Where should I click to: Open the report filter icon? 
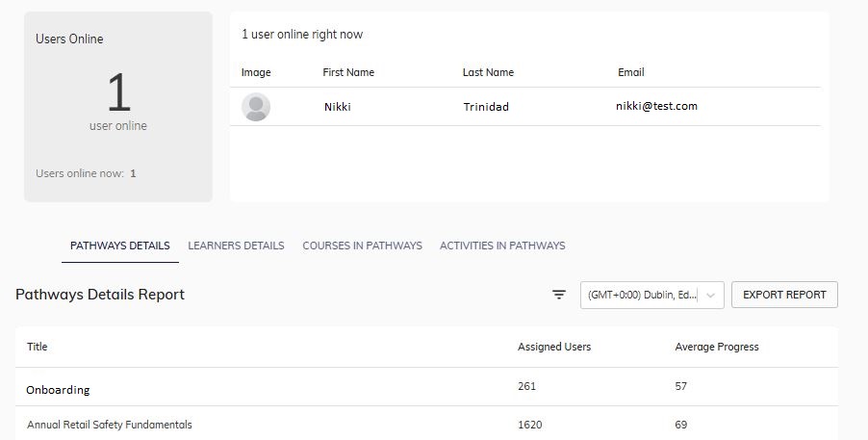point(559,295)
